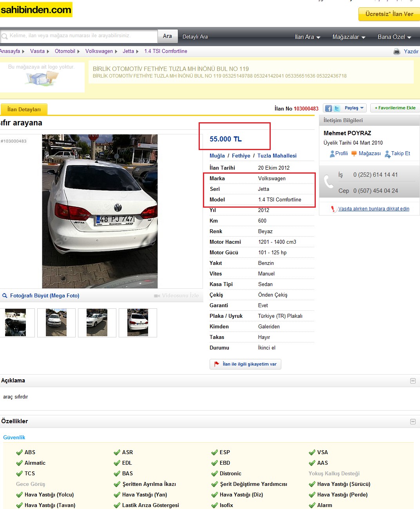Screen dimensions: 420x509
Task: Open the Mağazalar dropdown menu
Action: pyautogui.click(x=349, y=37)
